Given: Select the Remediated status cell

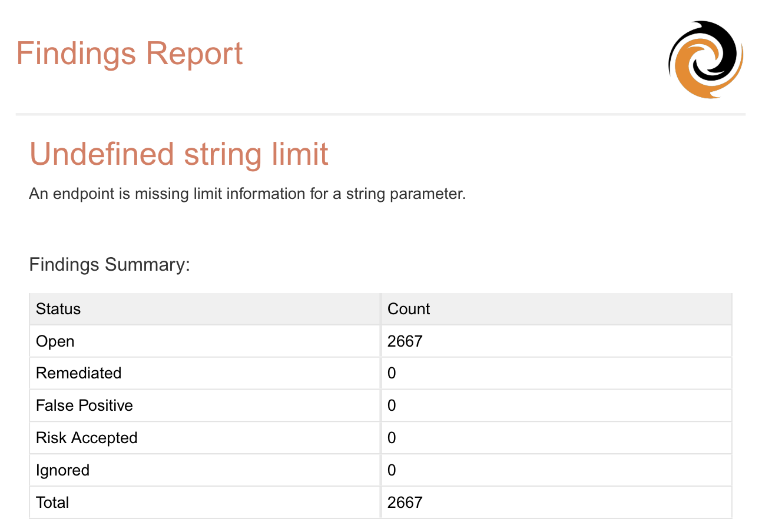Looking at the screenshot, I should (x=78, y=374).
